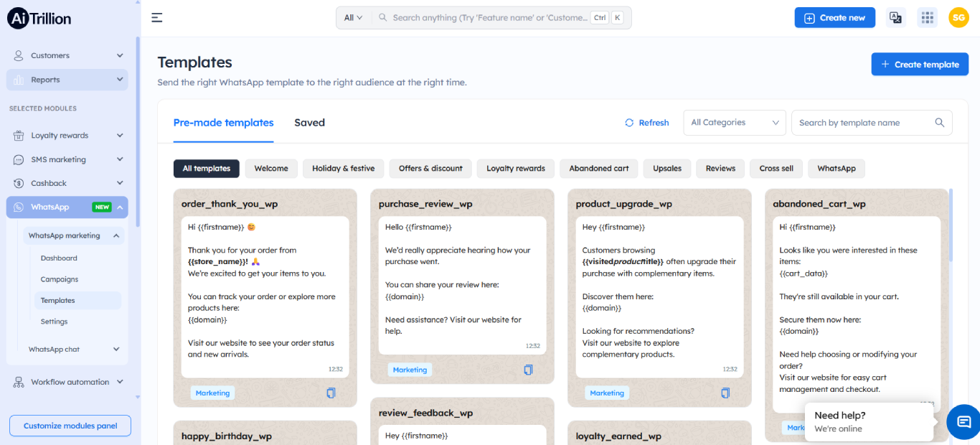Click the SG profile avatar
The height and width of the screenshot is (445, 980).
[x=958, y=17]
